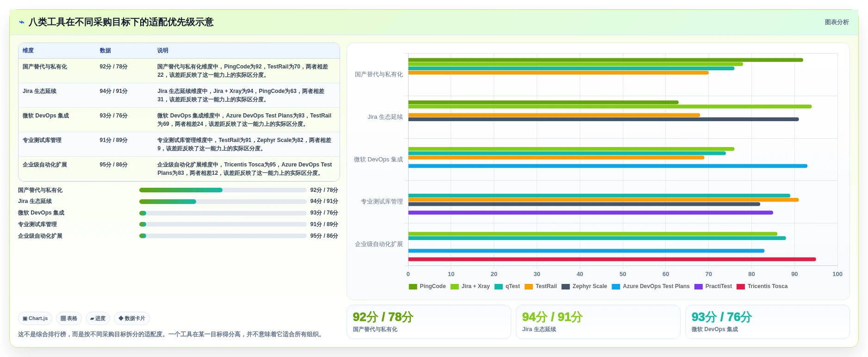Click the dark green PingCode bar under 国产替代与私有化
868x357 pixels.
coord(605,60)
